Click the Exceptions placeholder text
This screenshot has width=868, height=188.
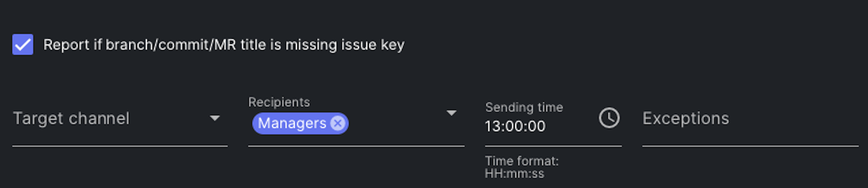pyautogui.click(x=686, y=118)
